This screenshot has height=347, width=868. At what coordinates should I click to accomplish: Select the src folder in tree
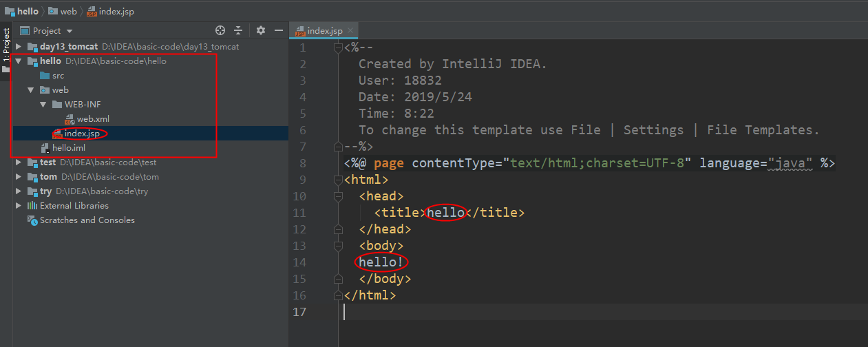point(58,76)
